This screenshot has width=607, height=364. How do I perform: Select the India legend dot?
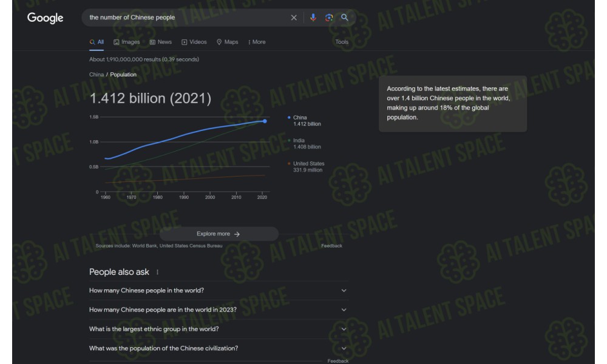[289, 140]
